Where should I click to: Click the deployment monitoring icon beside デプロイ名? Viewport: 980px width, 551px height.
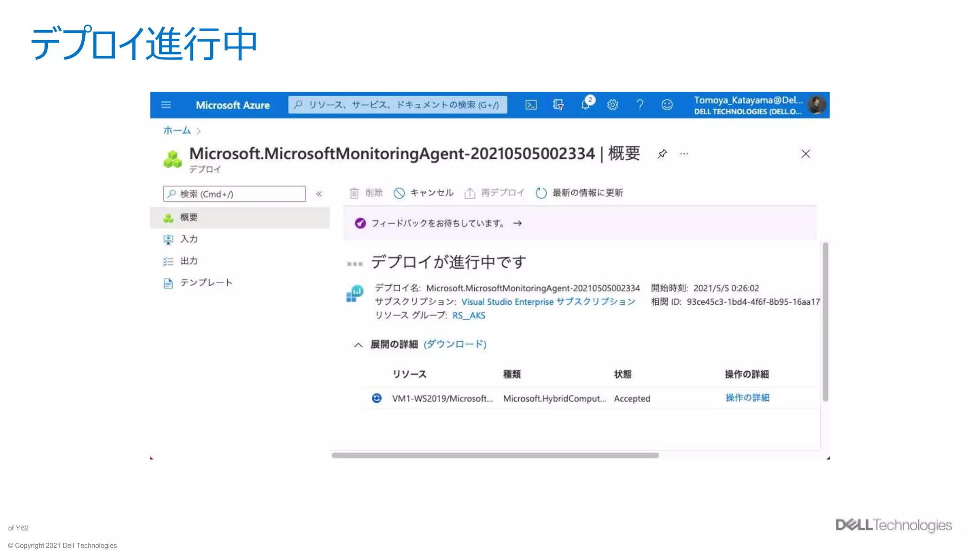pyautogui.click(x=355, y=293)
